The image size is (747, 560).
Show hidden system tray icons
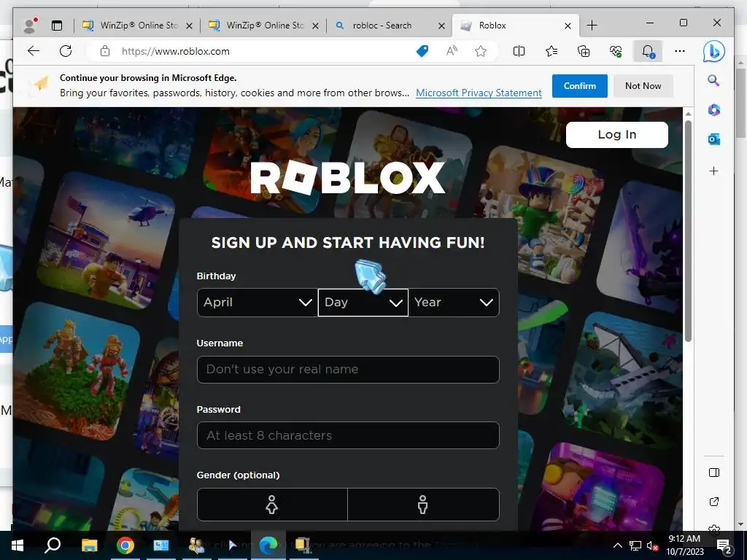tap(617, 545)
